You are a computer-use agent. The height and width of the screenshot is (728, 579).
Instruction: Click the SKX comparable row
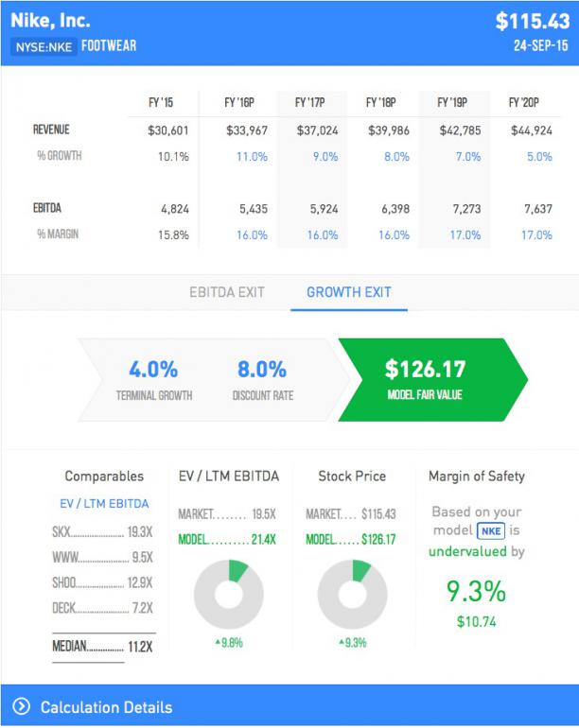tap(100, 532)
